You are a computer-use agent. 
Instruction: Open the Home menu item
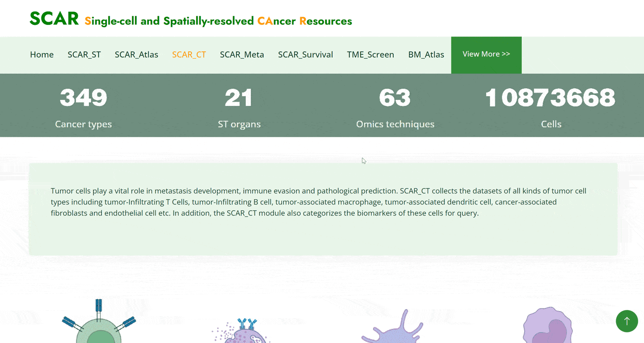coord(42,55)
